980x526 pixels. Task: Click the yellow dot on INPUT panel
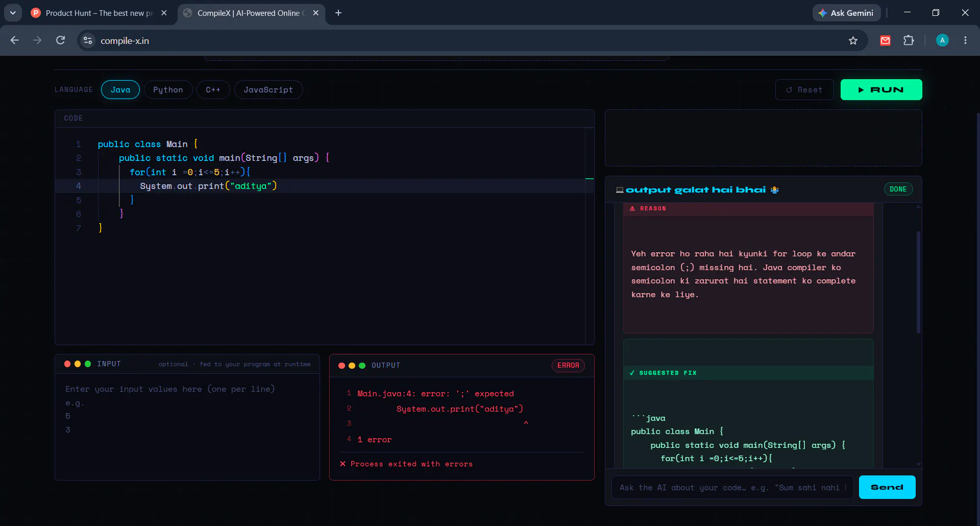[x=78, y=364]
